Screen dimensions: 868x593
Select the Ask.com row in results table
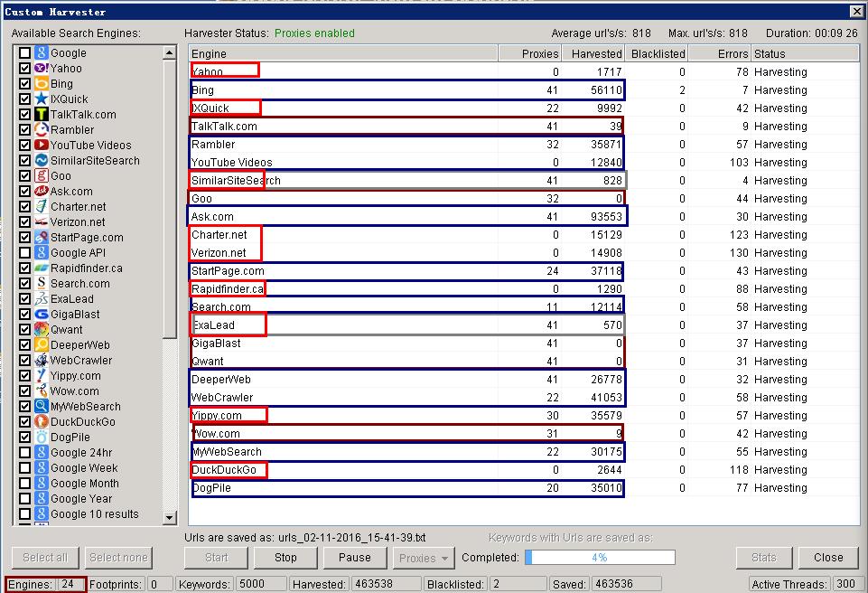tap(523, 217)
